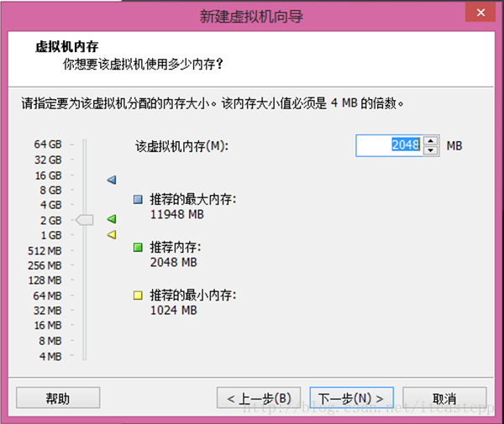This screenshot has height=424, width=504.
Task: Decrease memory with the spinner down arrow
Action: (x=431, y=150)
